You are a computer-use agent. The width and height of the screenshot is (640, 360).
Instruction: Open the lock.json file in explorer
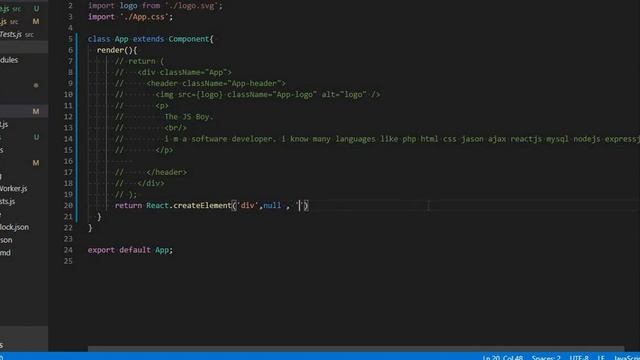pyautogui.click(x=14, y=227)
